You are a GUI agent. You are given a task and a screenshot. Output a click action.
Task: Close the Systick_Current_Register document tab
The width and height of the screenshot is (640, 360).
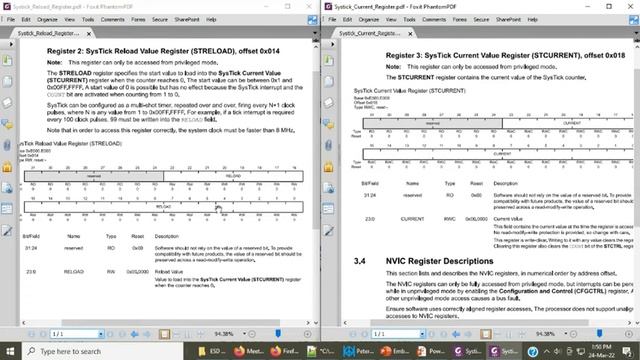410,33
